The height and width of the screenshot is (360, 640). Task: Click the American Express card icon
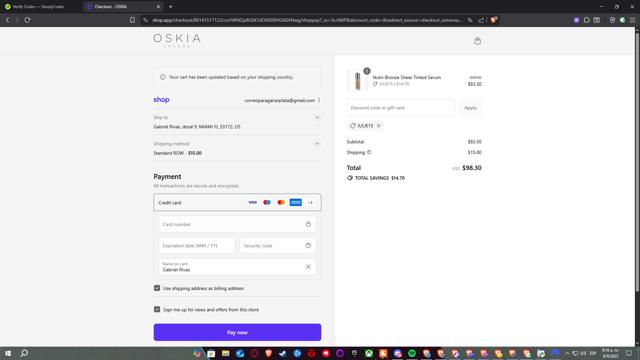[296, 202]
